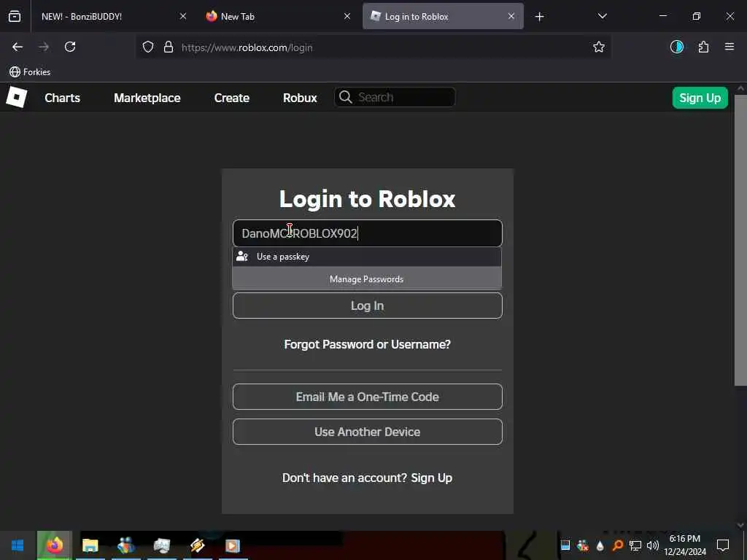Click the search magnifier icon in Roblox navbar
Screen dimensions: 747x560
point(345,97)
